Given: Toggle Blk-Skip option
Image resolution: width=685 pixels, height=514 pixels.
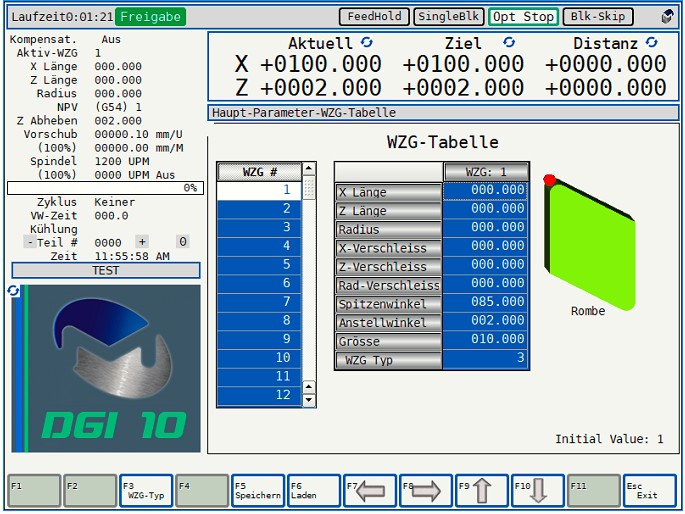Looking at the screenshot, I should (598, 17).
